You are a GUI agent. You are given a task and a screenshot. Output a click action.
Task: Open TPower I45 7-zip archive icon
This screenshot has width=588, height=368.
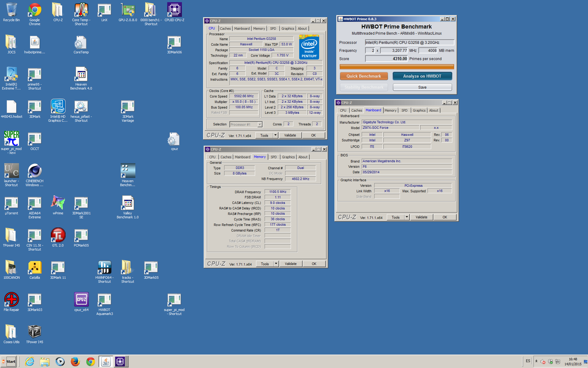pos(35,334)
